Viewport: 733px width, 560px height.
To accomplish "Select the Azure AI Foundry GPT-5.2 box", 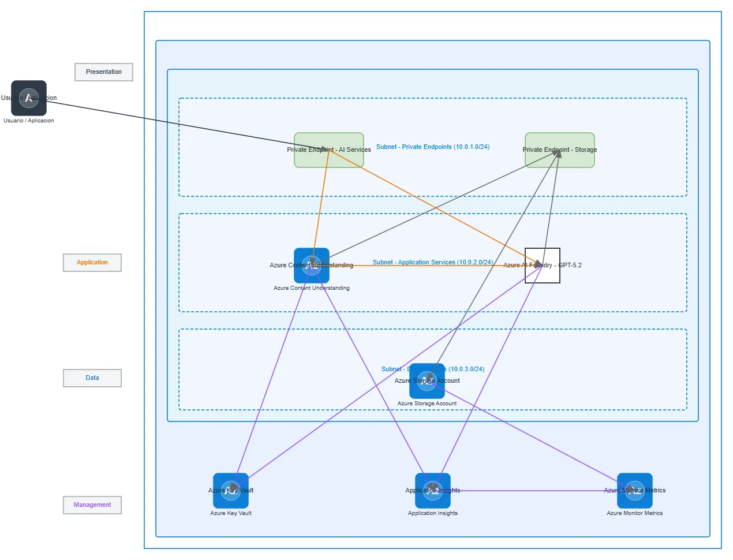I will (543, 266).
